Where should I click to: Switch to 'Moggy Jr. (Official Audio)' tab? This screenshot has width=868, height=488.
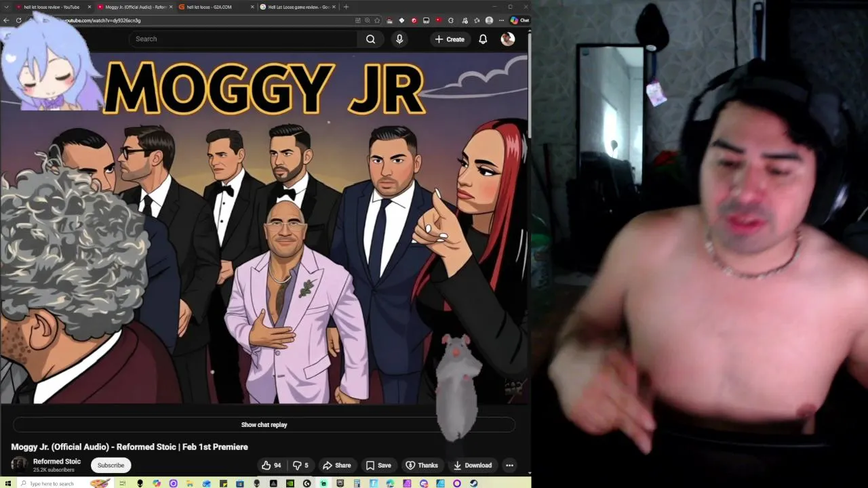[135, 7]
